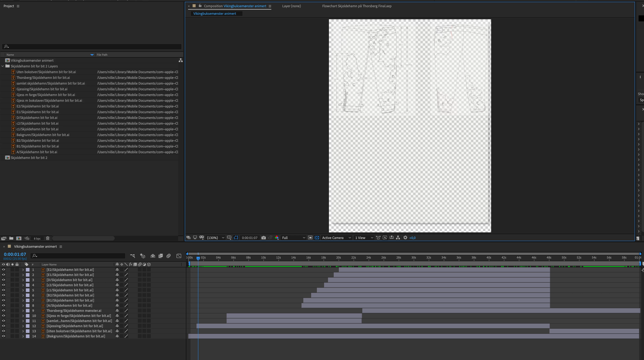Hide the Thorsberg/Skjoldehamn mønster.ai layer
This screenshot has width=644, height=360.
coord(3,310)
